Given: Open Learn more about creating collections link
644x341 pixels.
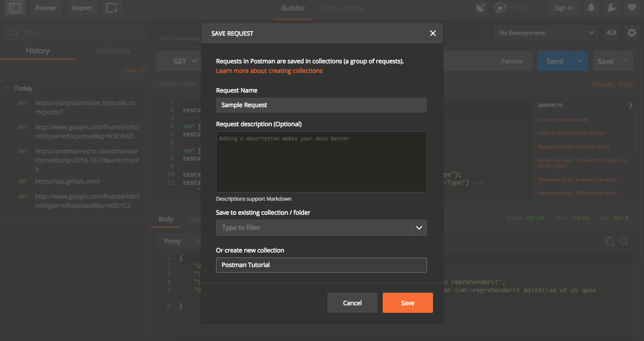Looking at the screenshot, I should pos(269,71).
